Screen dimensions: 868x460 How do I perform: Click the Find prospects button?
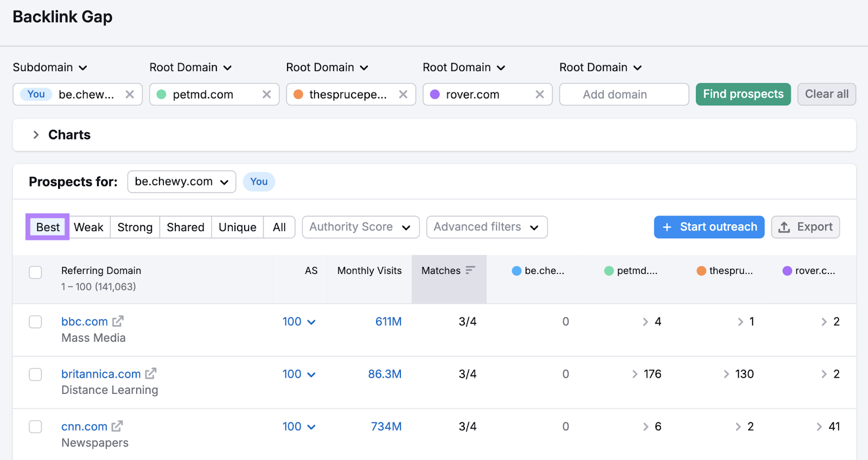click(743, 94)
